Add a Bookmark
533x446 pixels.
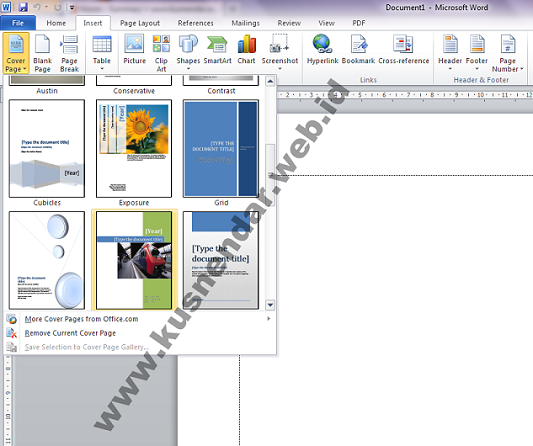pyautogui.click(x=358, y=49)
